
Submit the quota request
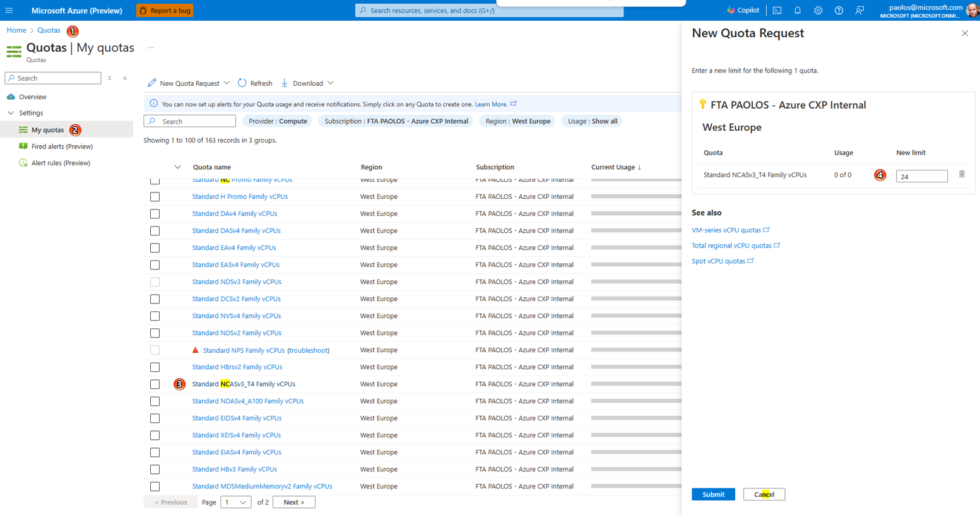[713, 494]
